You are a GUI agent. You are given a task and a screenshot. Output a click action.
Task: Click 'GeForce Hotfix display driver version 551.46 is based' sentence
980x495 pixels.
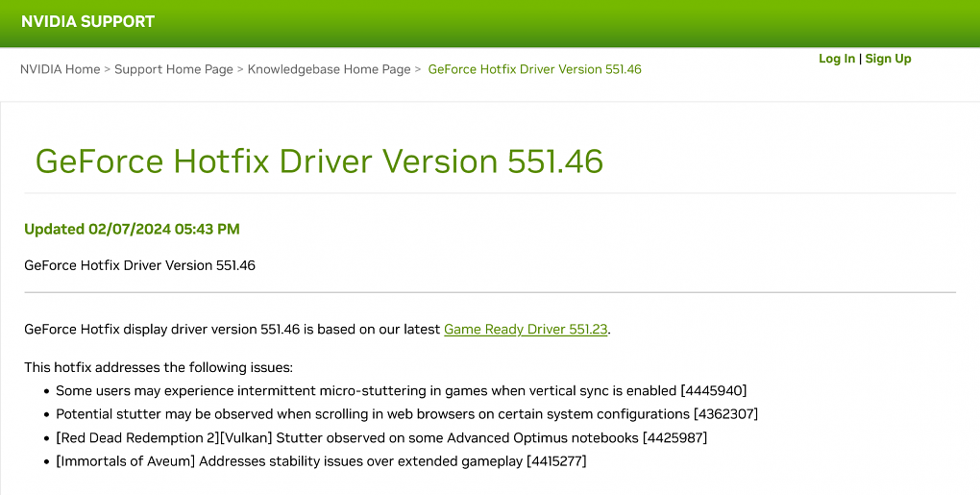(x=317, y=330)
